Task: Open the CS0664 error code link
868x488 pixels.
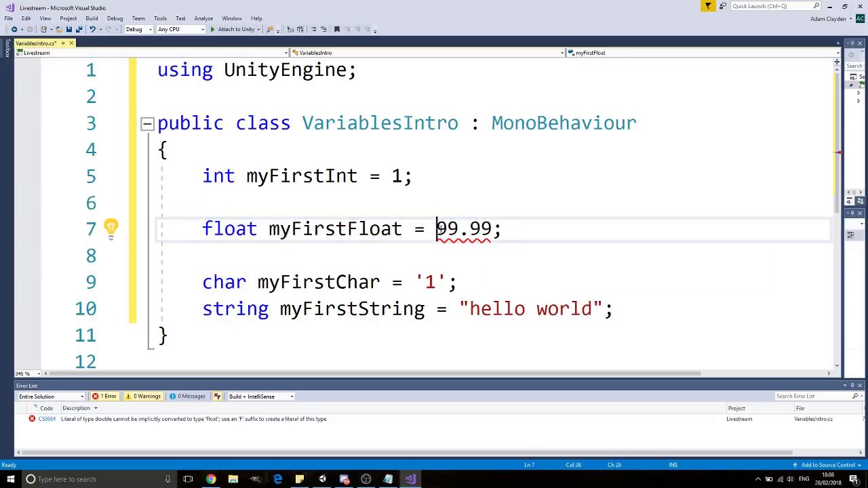Action: (x=47, y=419)
